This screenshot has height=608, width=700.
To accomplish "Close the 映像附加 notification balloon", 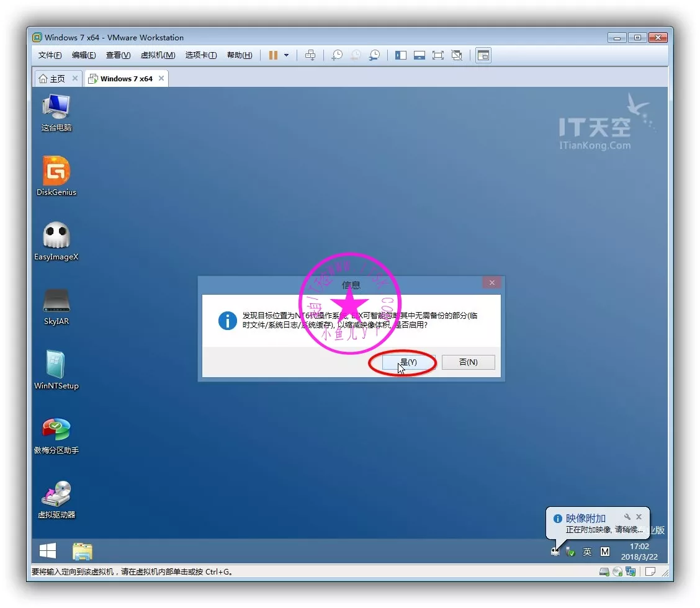I will [640, 516].
